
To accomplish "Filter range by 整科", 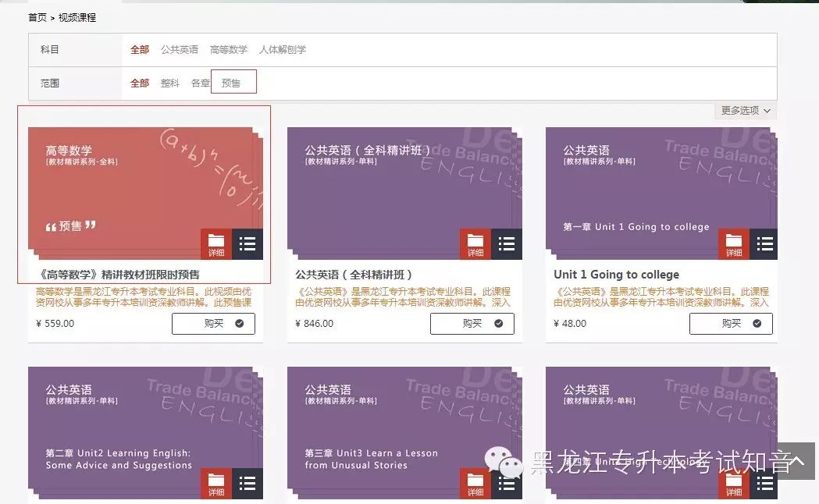I will click(169, 83).
